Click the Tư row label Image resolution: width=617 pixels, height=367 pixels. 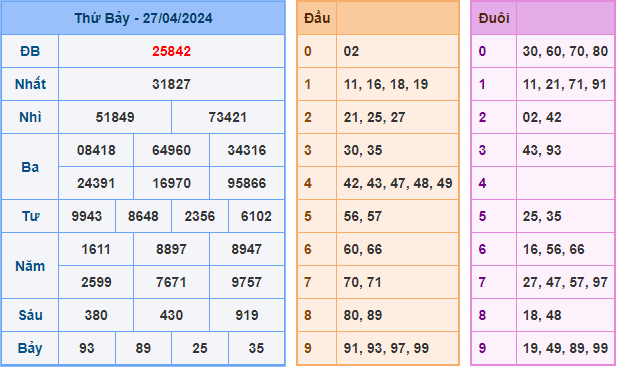(x=30, y=216)
